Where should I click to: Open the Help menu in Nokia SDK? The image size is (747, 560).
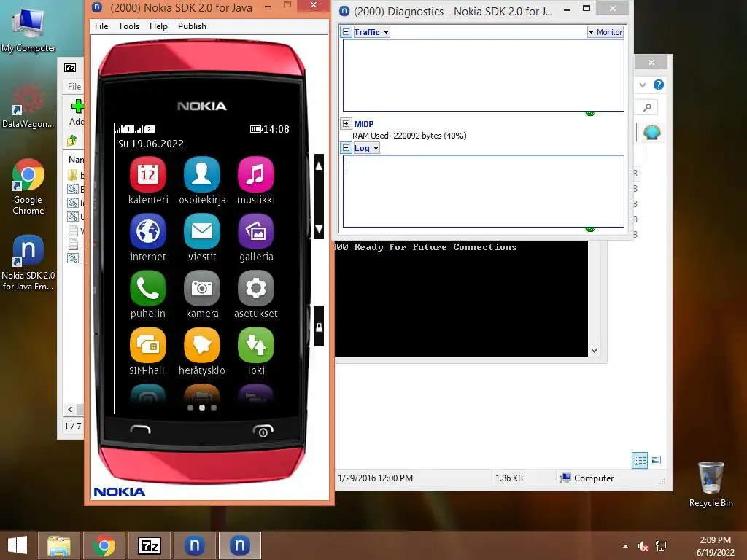(x=158, y=26)
